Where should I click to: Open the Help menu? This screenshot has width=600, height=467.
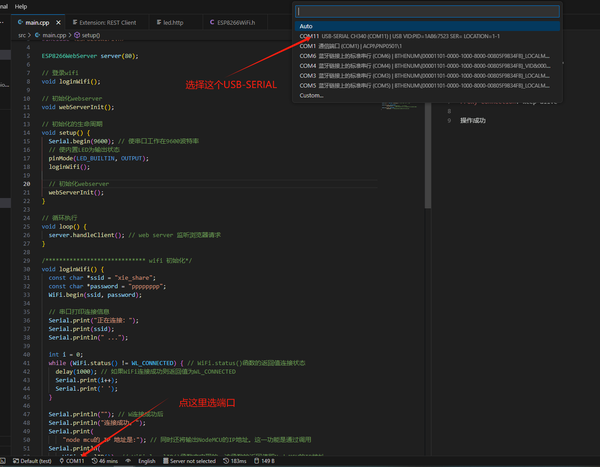pyautogui.click(x=21, y=7)
